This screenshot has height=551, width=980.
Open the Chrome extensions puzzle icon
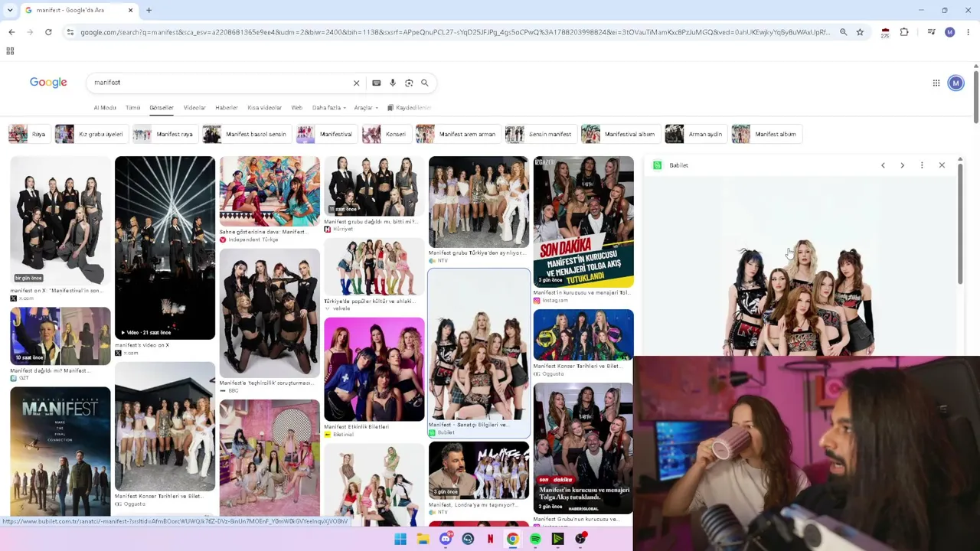click(904, 32)
